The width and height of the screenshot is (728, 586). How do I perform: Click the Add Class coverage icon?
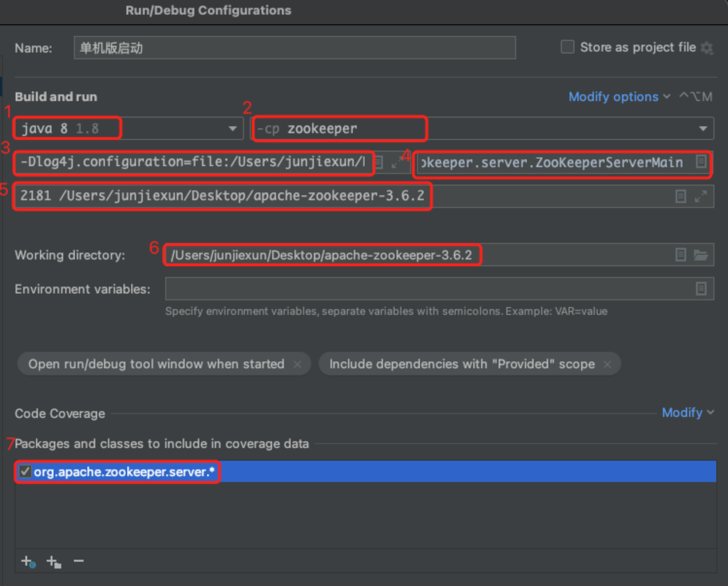coord(28,561)
